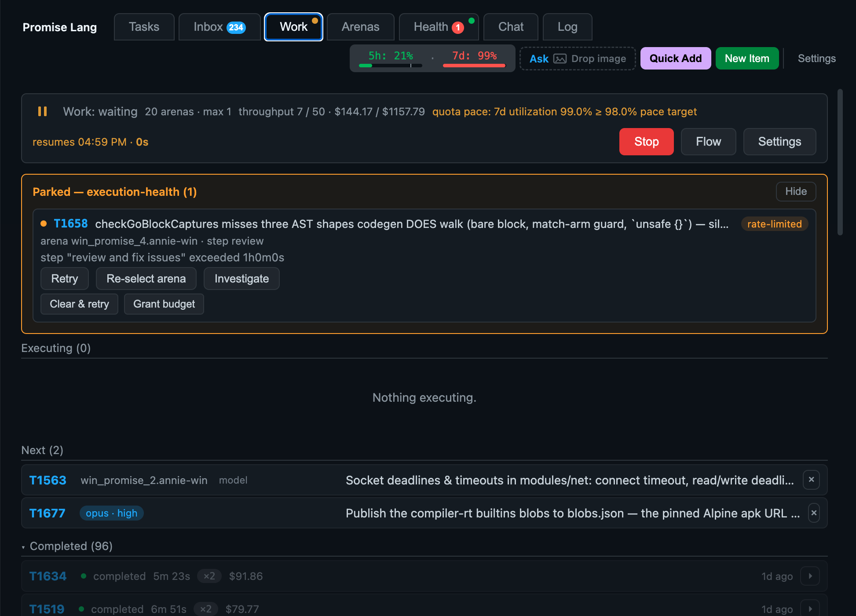The height and width of the screenshot is (616, 856).
Task: Create a New Item
Action: [x=747, y=59]
